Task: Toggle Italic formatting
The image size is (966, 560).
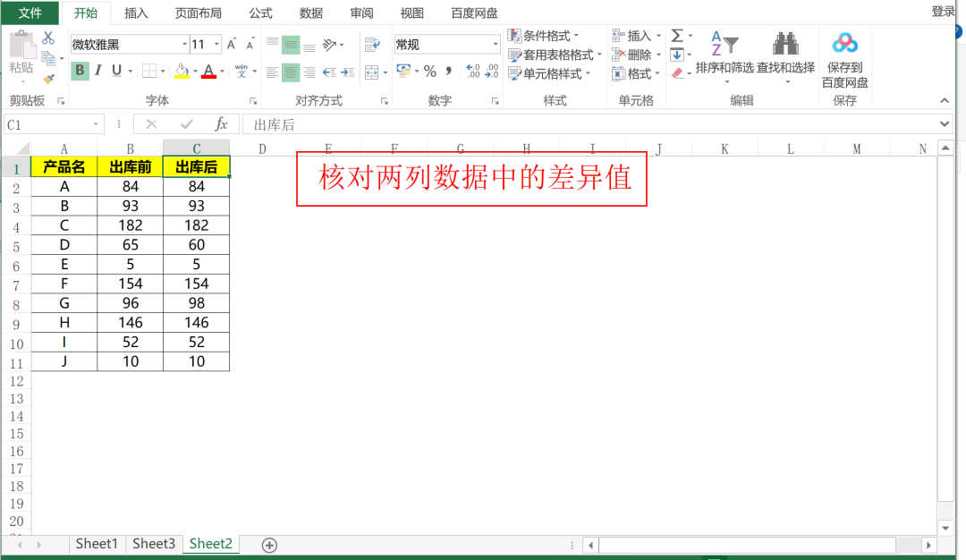Action: pos(98,71)
